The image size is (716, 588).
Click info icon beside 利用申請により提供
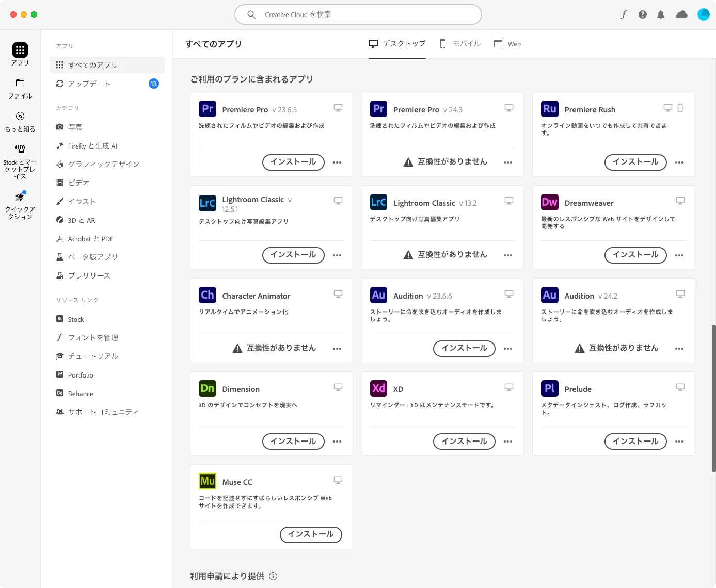[x=273, y=576]
